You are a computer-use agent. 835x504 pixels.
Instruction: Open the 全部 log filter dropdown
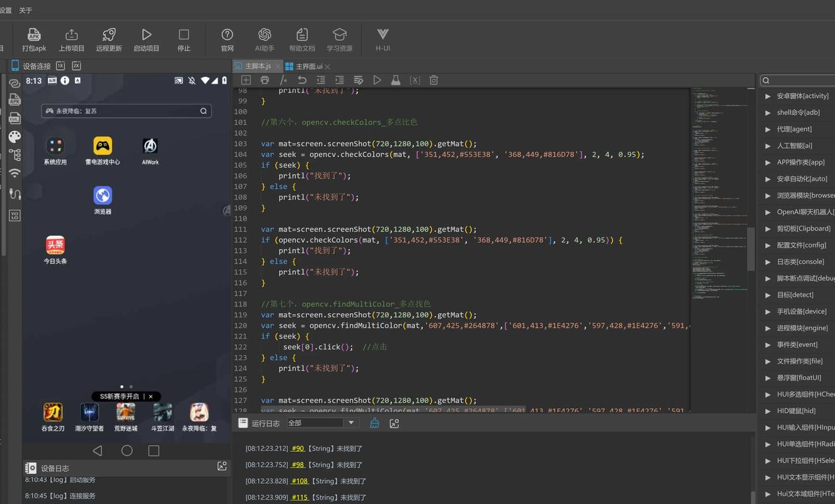pos(323,423)
